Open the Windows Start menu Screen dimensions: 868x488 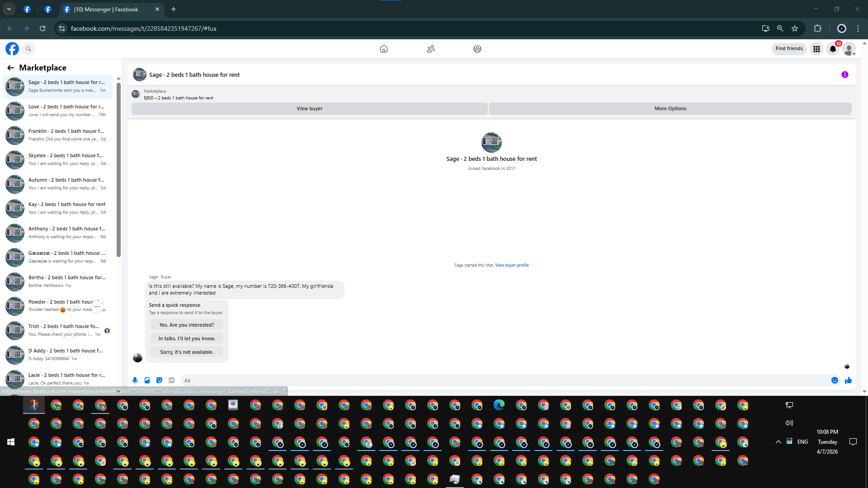(11, 442)
